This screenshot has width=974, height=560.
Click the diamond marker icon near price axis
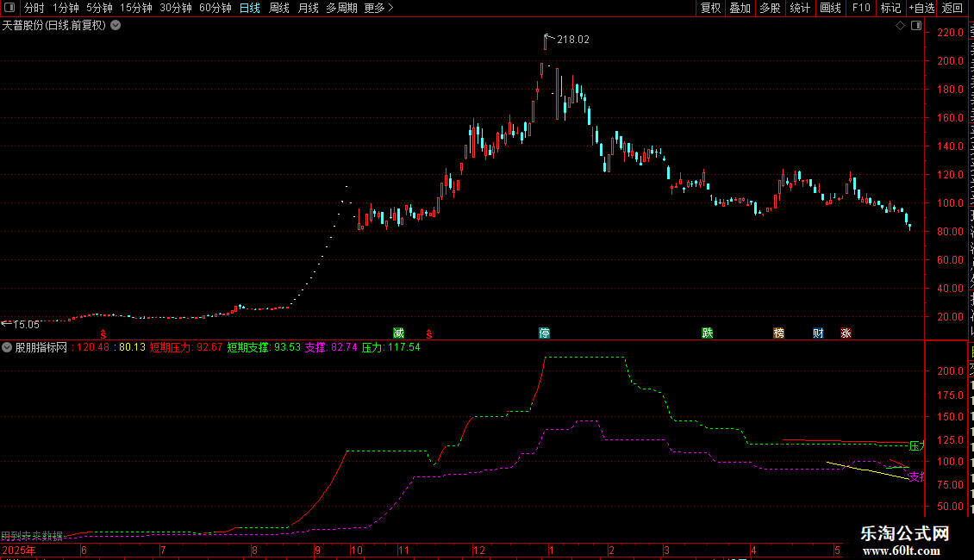coord(900,26)
